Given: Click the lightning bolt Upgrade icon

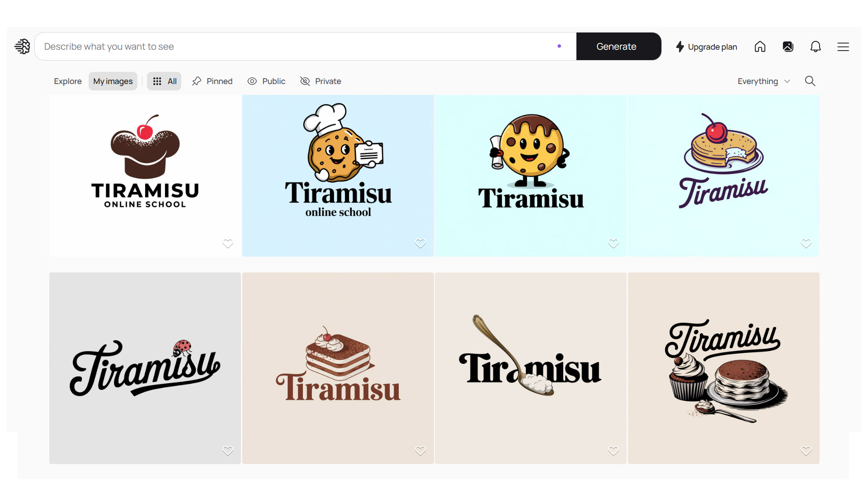Looking at the screenshot, I should click(680, 47).
